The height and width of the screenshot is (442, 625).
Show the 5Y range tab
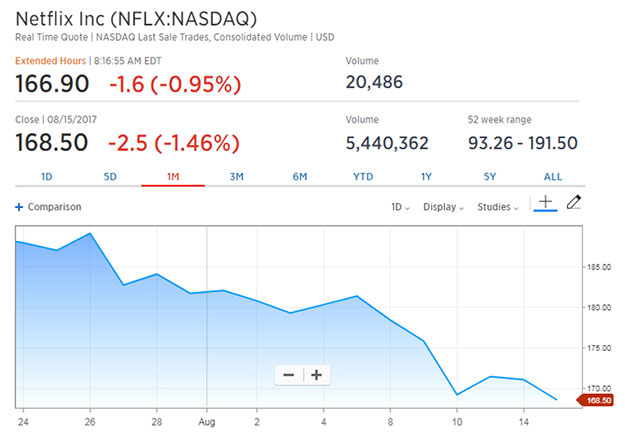(489, 177)
